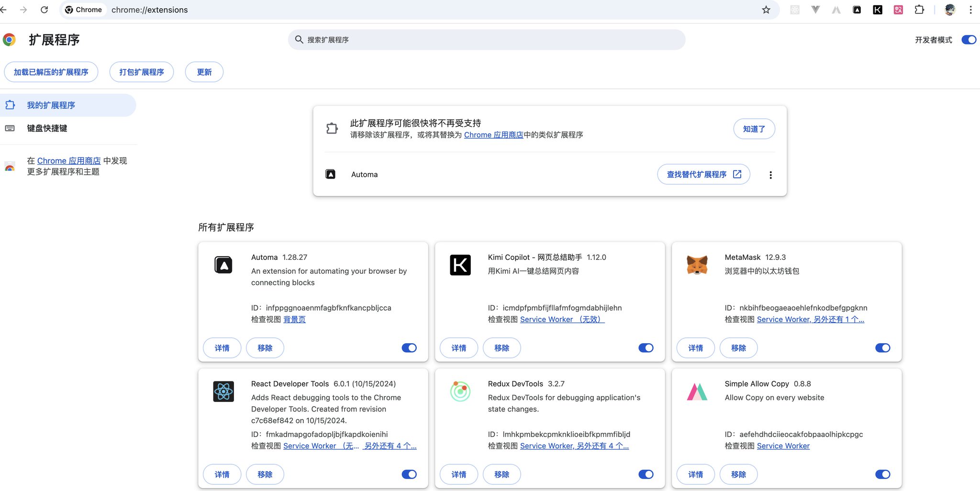This screenshot has width=980, height=491.
Task: Click the bookmark star in address bar
Action: pyautogui.click(x=766, y=10)
